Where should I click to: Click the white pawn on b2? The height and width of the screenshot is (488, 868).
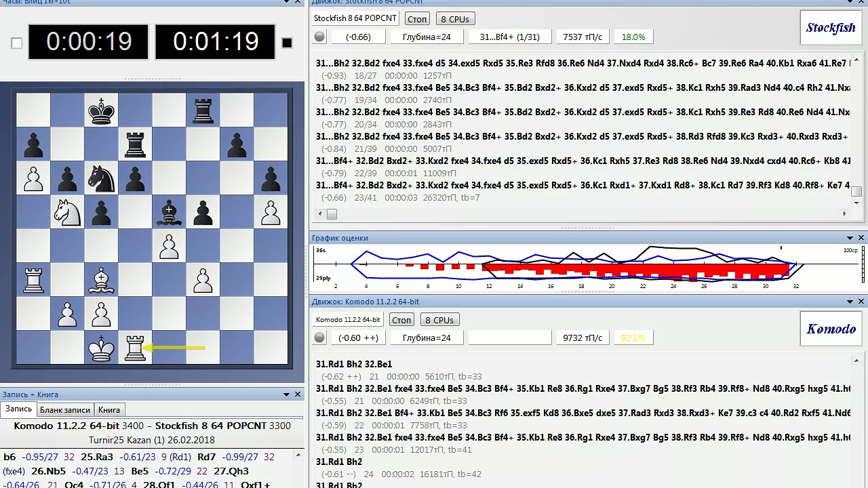coord(67,314)
